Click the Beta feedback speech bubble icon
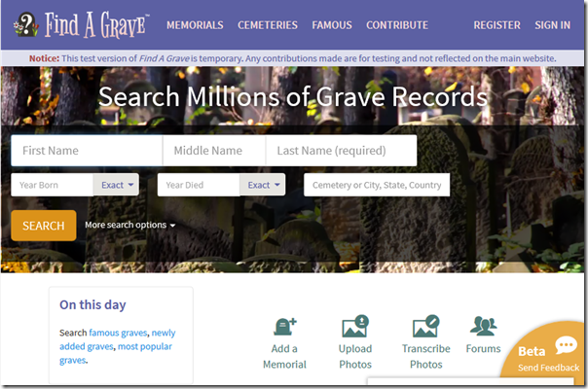This screenshot has width=588, height=389. 566,345
